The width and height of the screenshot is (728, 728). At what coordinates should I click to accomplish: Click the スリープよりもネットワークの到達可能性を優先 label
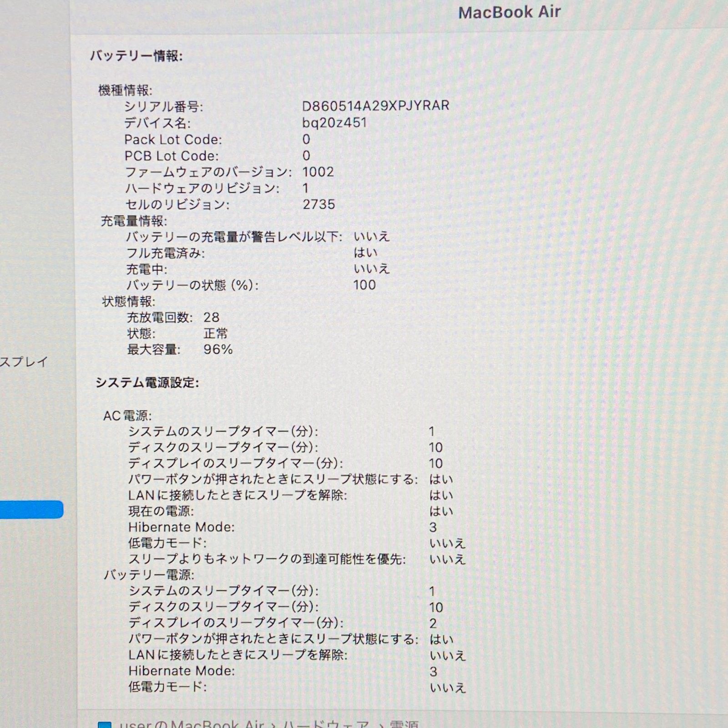(x=267, y=559)
